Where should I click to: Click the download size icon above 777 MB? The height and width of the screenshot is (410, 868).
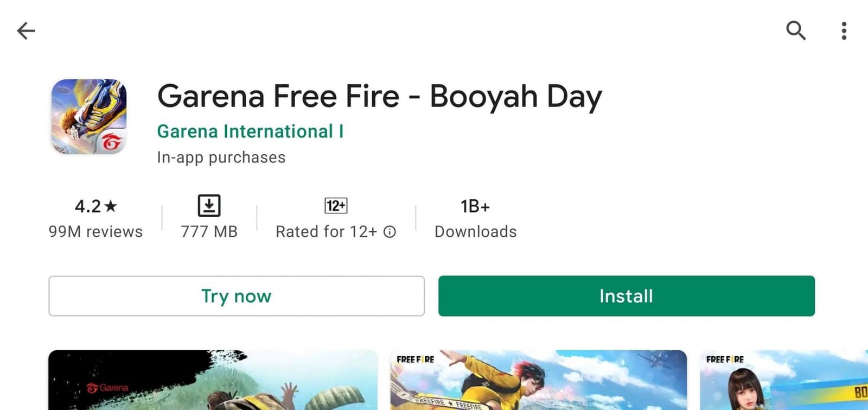tap(208, 205)
